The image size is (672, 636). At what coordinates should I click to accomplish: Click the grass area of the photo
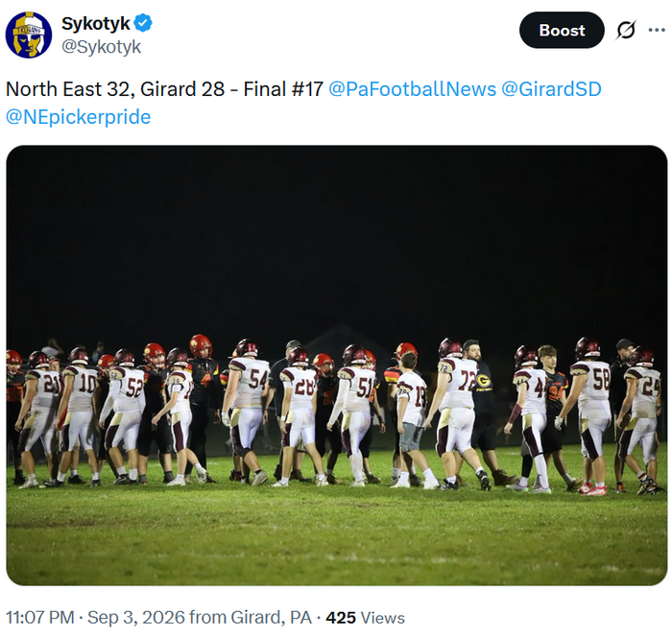pos(336,535)
